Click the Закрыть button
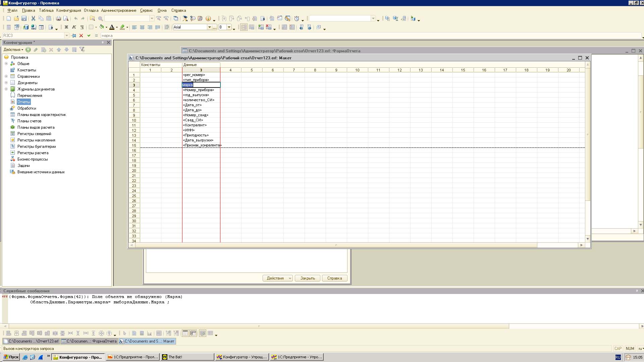The image size is (644, 362). pos(308,278)
